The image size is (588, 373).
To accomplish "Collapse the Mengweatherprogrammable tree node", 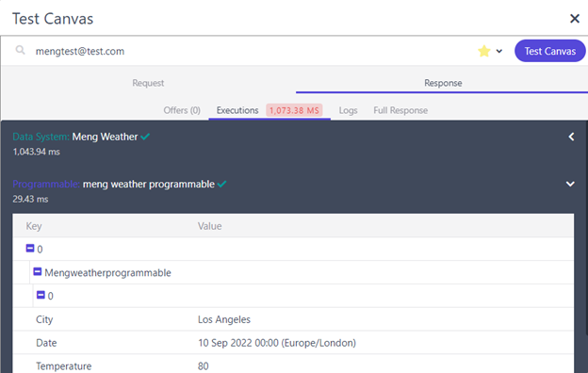I will coord(38,271).
